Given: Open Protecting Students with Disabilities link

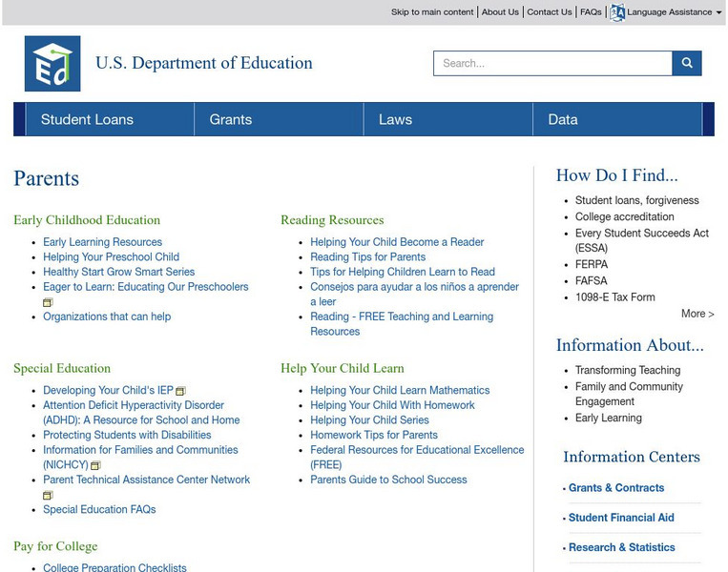Looking at the screenshot, I should [127, 435].
